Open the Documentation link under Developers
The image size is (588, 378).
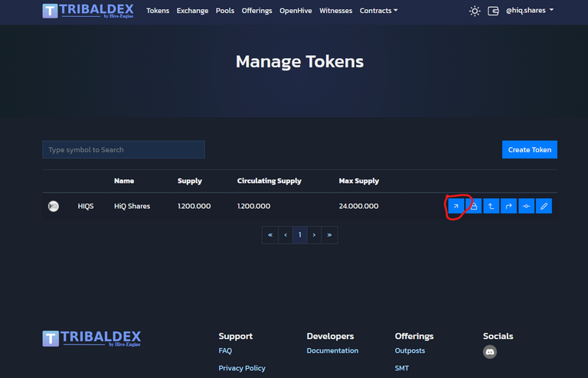point(332,350)
